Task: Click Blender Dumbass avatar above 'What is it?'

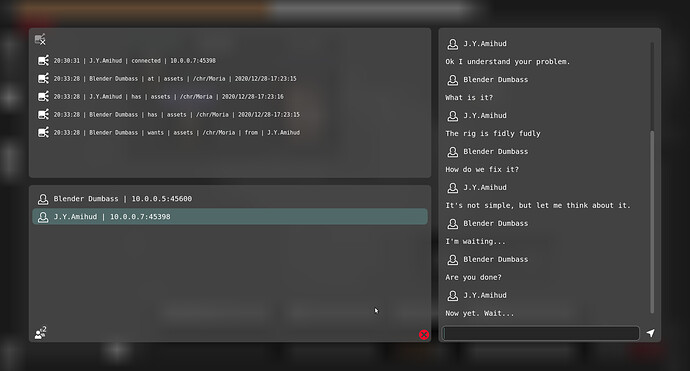Action: point(452,80)
